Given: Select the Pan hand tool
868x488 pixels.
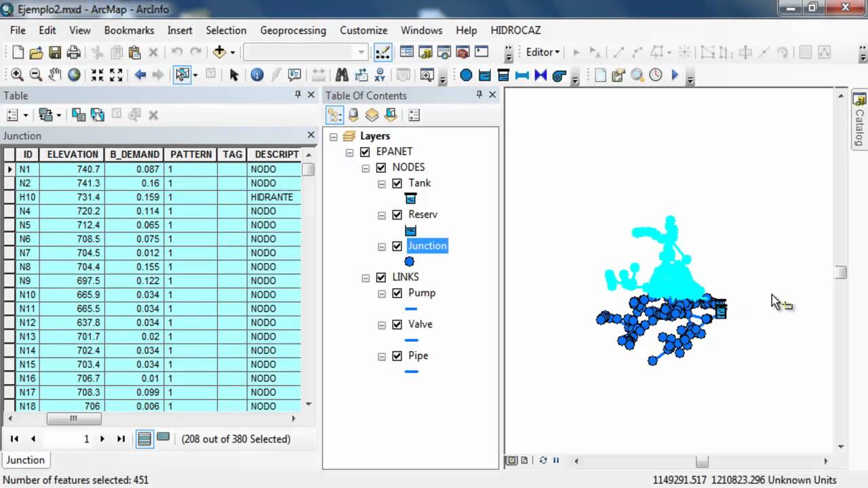Looking at the screenshot, I should (x=55, y=75).
